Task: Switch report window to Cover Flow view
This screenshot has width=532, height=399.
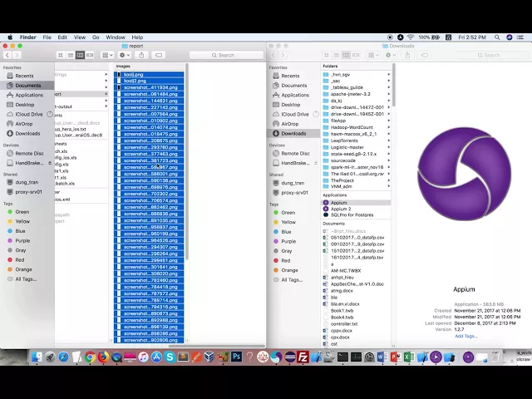Action: pos(90,55)
